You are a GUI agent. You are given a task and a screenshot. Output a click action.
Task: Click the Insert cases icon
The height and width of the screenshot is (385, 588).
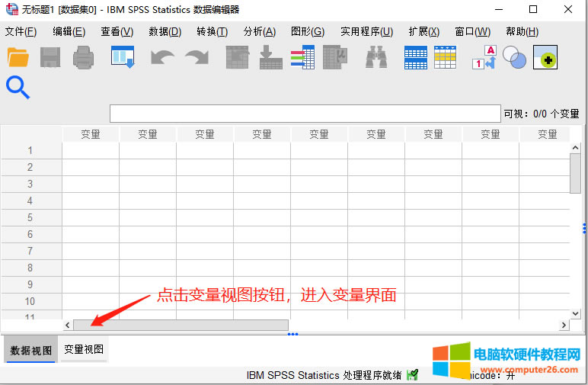(x=416, y=57)
